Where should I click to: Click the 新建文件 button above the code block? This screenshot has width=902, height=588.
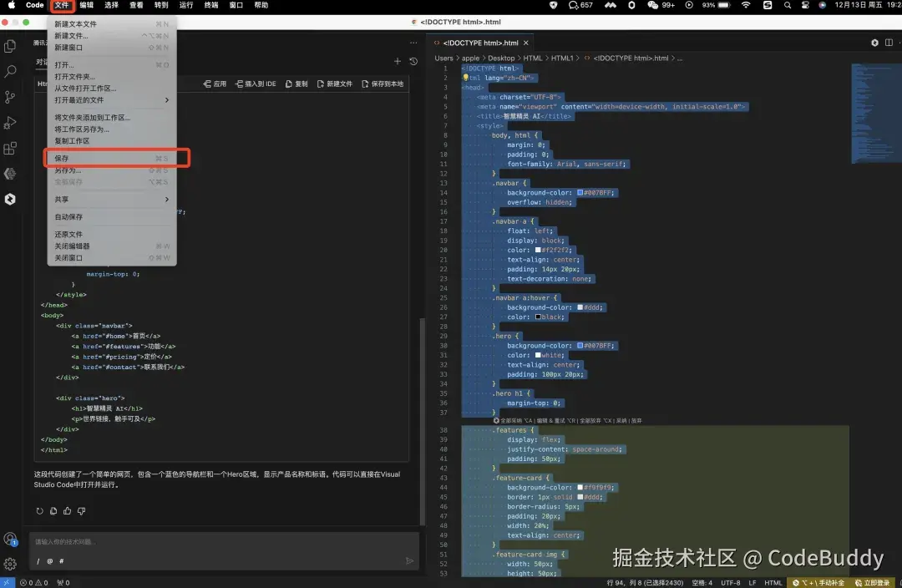coord(334,84)
